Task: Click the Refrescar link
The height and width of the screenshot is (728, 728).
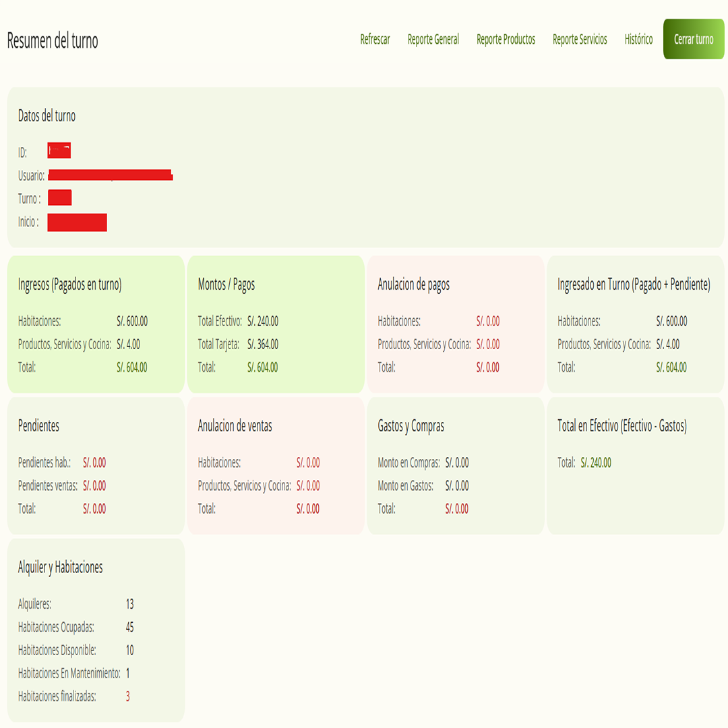Action: (375, 40)
